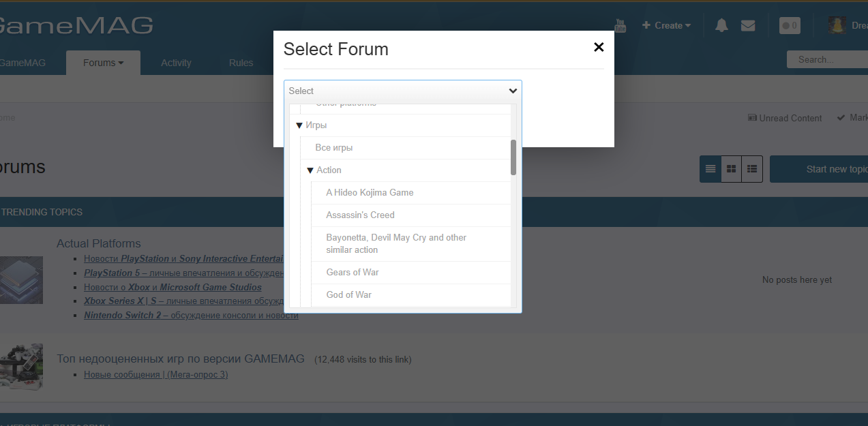Screen dimensions: 868x426
Task: Open the Forums tab menu
Action: (x=104, y=63)
